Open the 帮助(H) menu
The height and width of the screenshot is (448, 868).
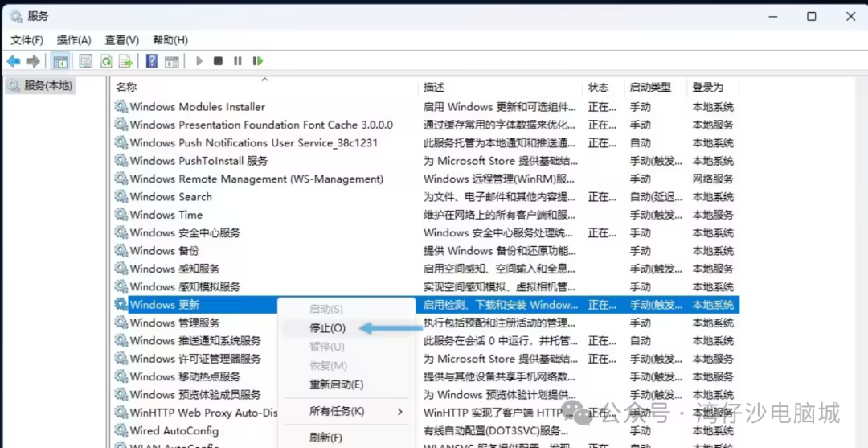point(170,40)
